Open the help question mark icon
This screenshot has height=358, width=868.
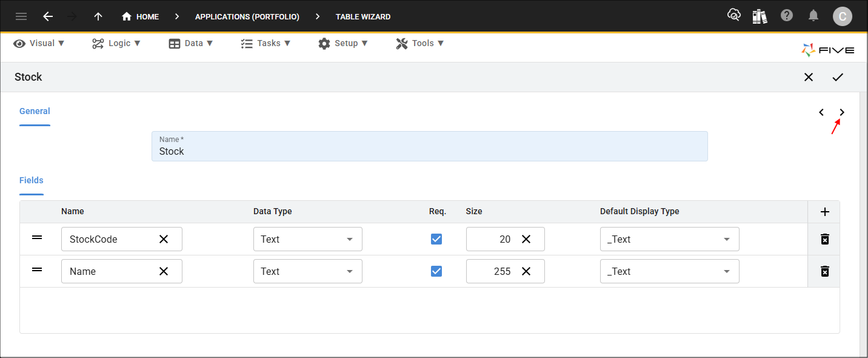(787, 15)
